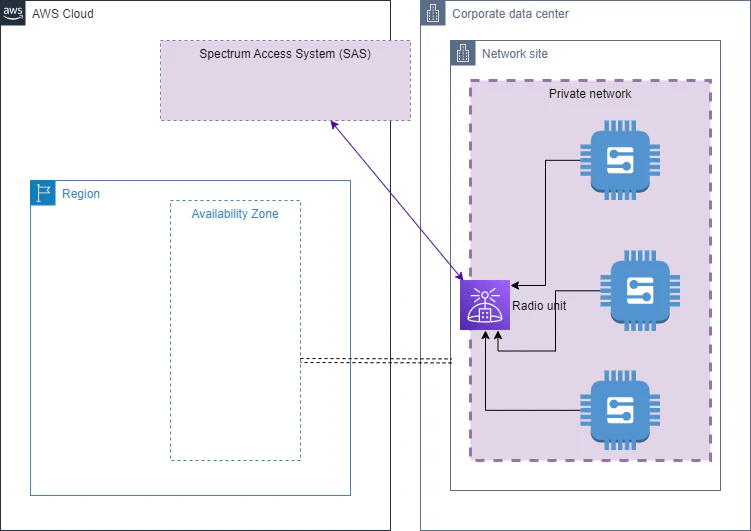The image size is (751, 531).
Task: Click the AWS Cloud label
Action: click(63, 13)
